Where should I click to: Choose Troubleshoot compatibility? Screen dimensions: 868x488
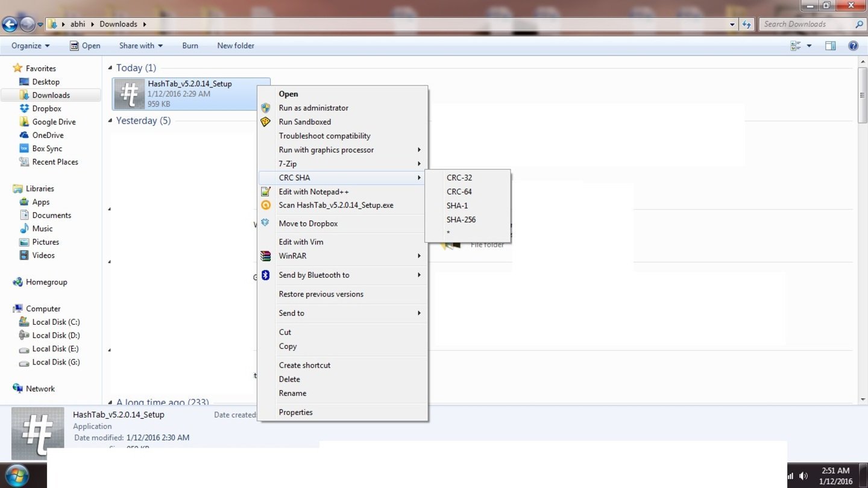(342, 136)
